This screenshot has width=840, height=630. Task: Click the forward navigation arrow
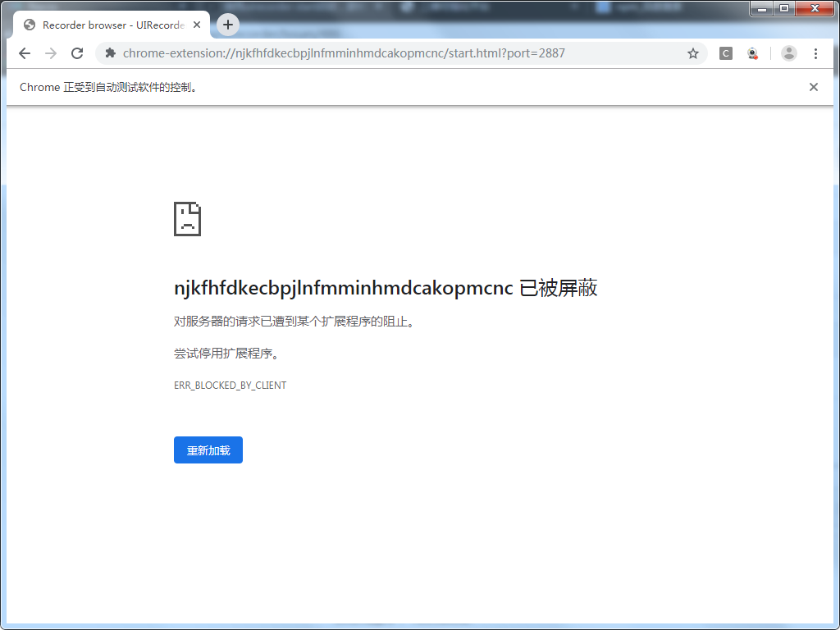(x=50, y=52)
